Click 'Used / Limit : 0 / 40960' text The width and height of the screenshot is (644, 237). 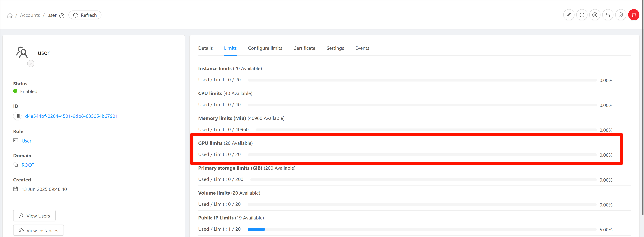tap(223, 130)
